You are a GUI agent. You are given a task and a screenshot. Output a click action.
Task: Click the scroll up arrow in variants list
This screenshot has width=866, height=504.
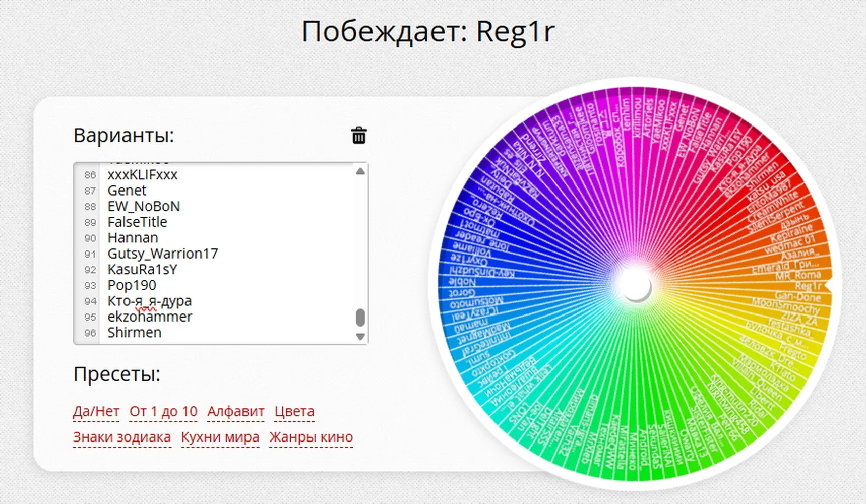coord(360,171)
